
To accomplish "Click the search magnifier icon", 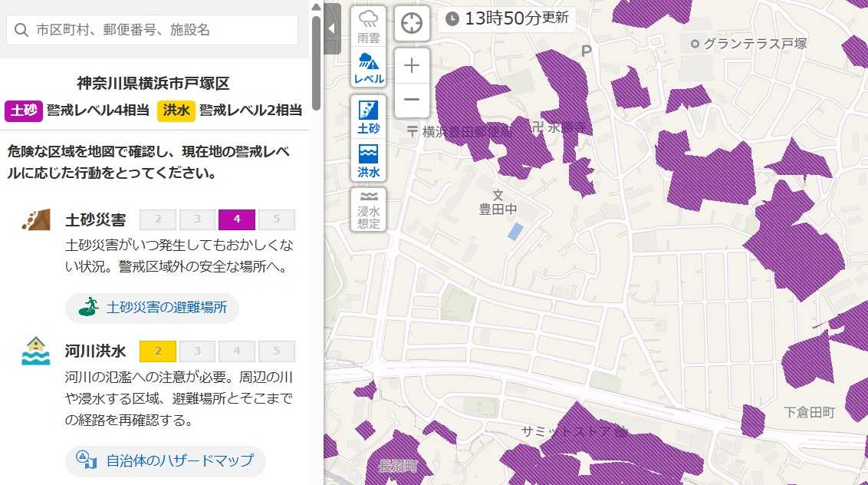I will 20,30.
